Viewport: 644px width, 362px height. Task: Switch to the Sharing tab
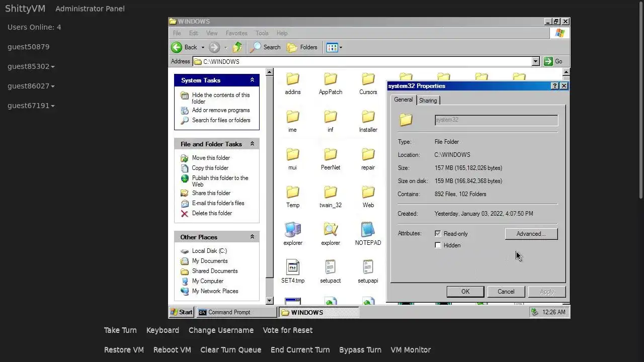click(428, 101)
